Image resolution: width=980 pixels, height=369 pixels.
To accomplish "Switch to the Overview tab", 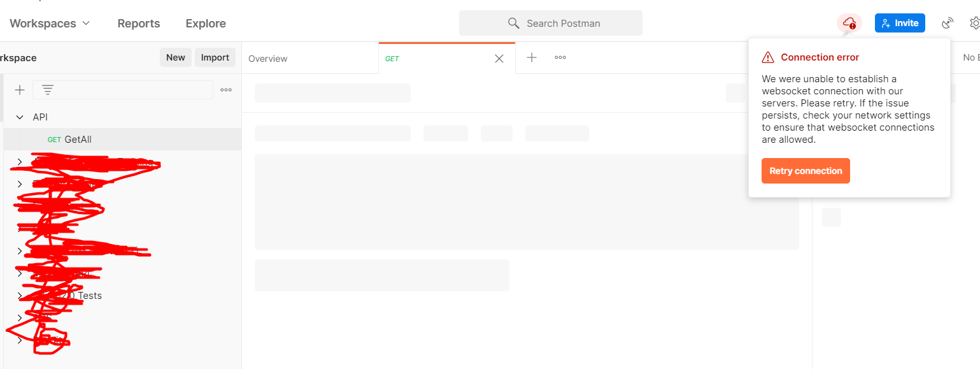I will coord(268,58).
